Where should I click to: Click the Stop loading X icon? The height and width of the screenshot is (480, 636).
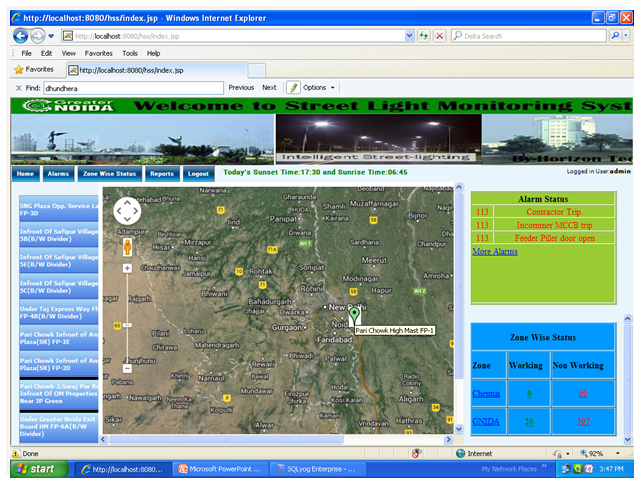pos(440,36)
